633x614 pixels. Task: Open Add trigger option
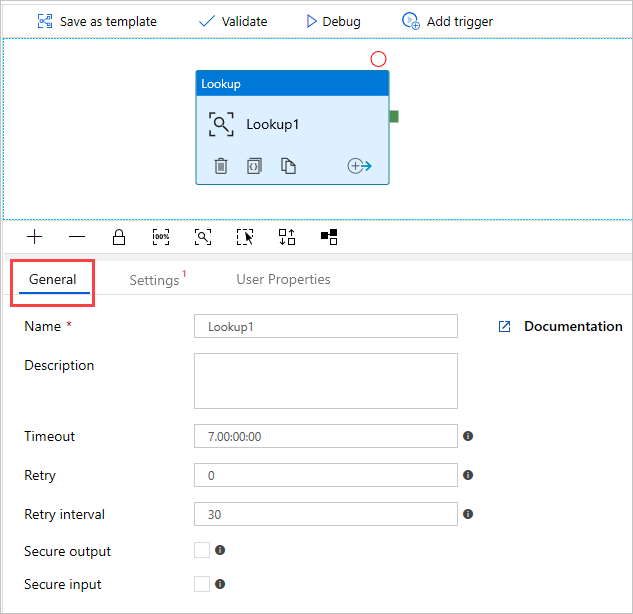[x=447, y=21]
